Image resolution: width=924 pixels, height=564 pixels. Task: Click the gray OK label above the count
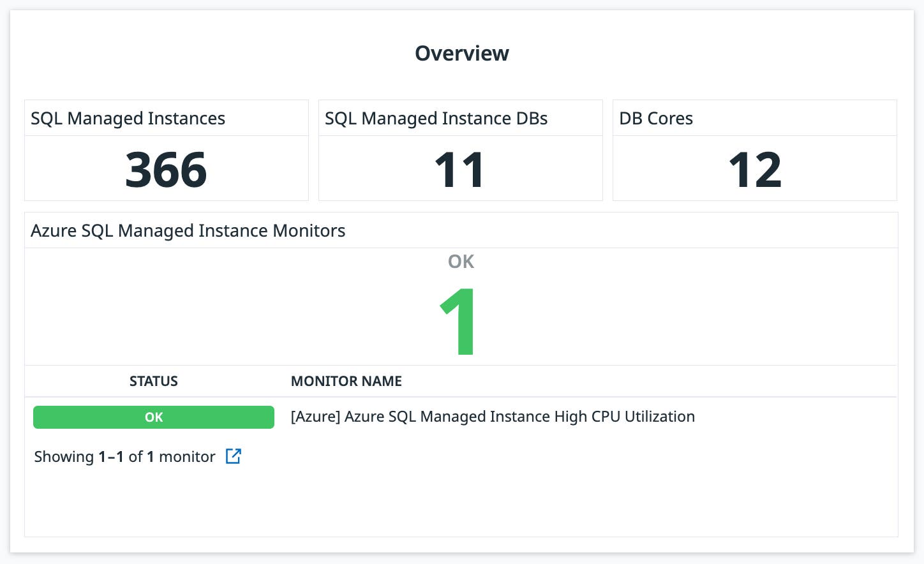[x=461, y=262]
